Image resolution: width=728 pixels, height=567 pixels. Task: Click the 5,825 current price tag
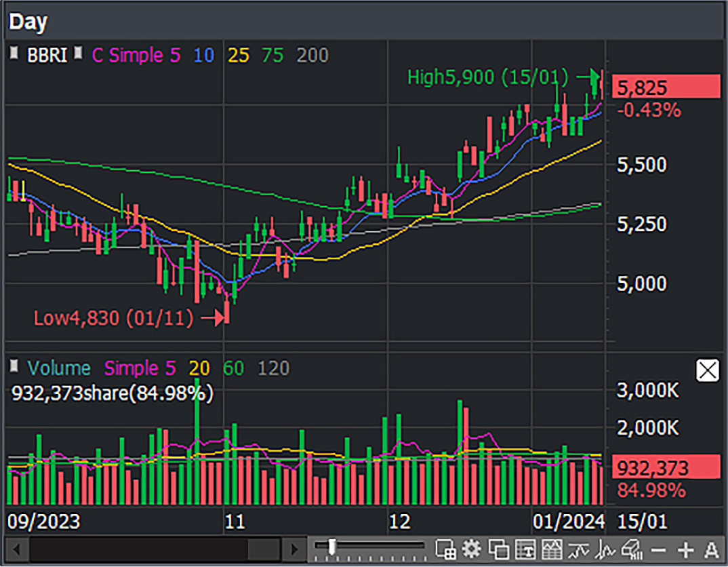666,87
